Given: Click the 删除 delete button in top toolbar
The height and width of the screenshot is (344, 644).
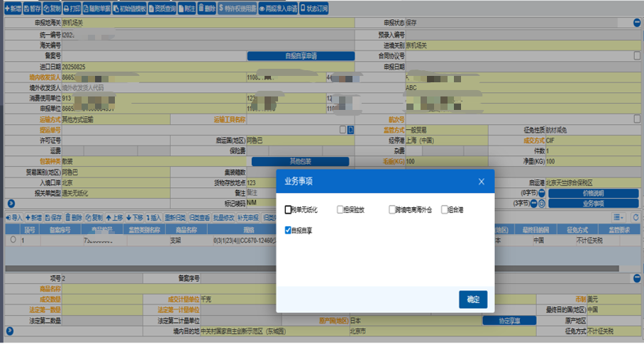Looking at the screenshot, I should [x=205, y=6].
